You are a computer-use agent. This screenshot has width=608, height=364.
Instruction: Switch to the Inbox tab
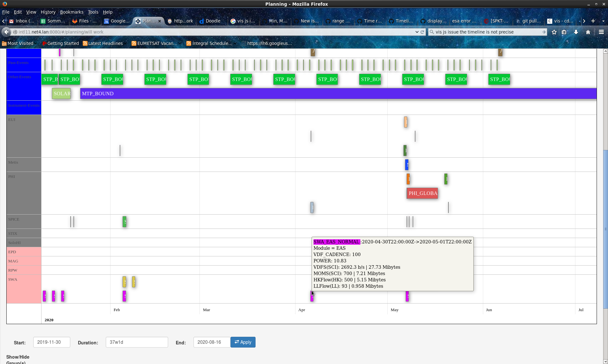point(22,21)
